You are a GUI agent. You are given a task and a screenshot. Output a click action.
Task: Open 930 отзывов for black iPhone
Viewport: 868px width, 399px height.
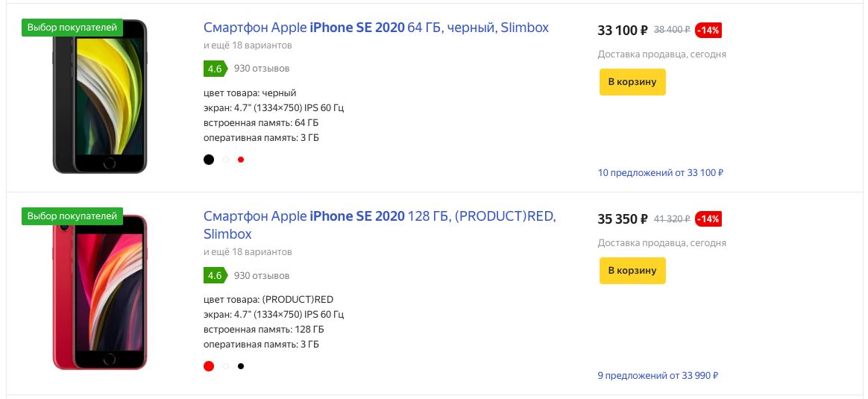(x=261, y=69)
